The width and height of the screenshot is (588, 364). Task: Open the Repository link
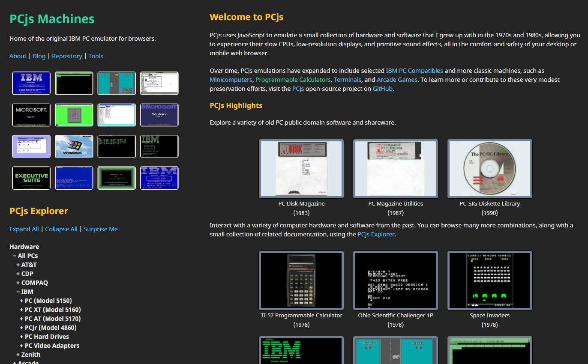67,56
